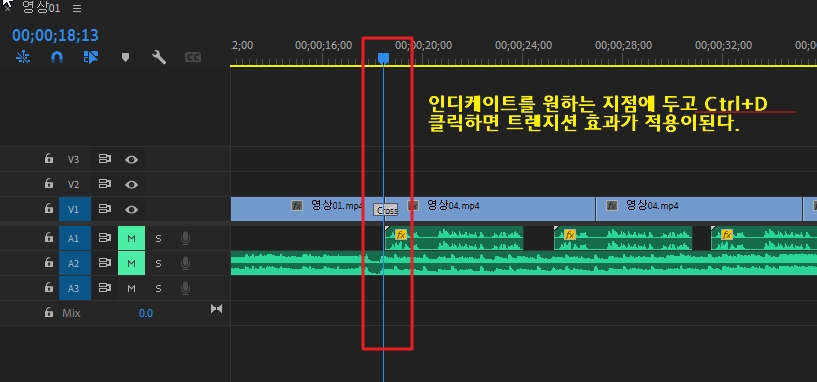Click fx badge on third A1 audio clip
Screen dimensions: 817x382
coord(727,235)
